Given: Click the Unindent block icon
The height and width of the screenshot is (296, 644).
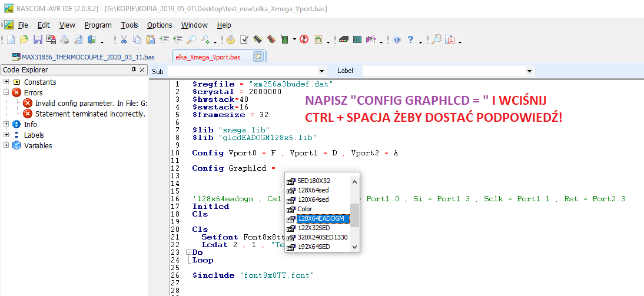Looking at the screenshot, I should tap(178, 39).
